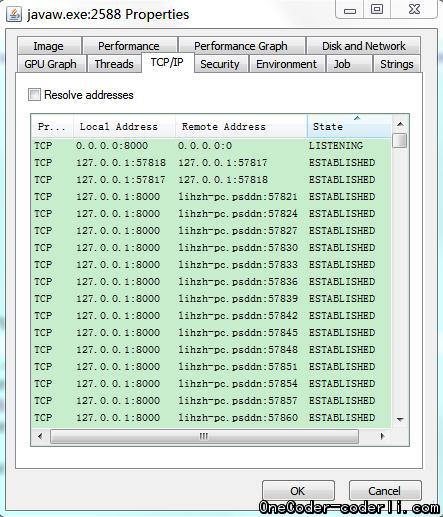Show the Threads tab
This screenshot has height=517, width=443.
114,64
